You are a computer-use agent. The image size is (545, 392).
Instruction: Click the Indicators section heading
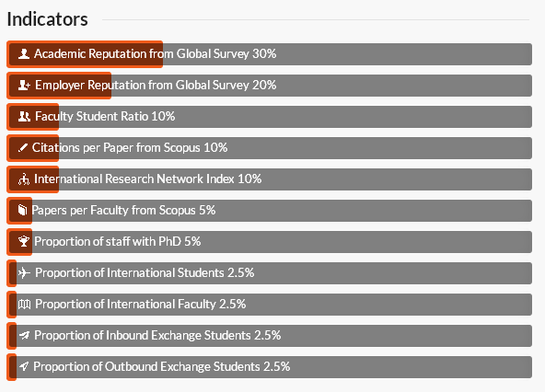click(47, 19)
